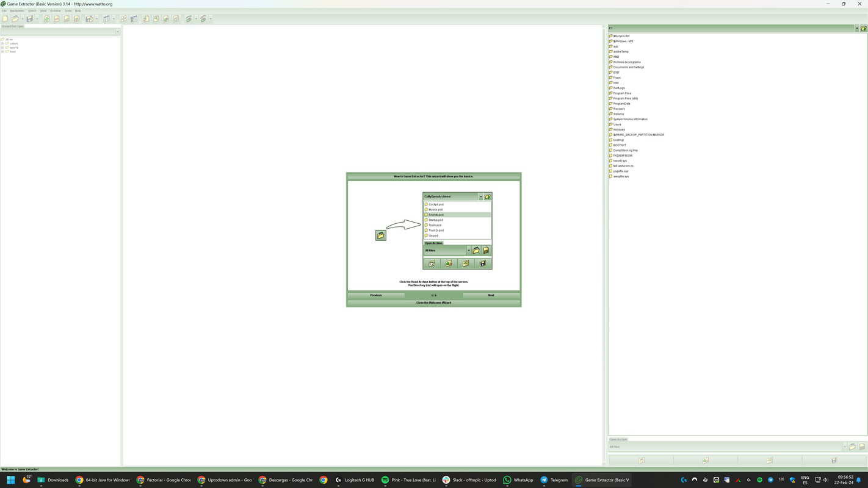Click the add files icon with green plus

tap(46, 19)
